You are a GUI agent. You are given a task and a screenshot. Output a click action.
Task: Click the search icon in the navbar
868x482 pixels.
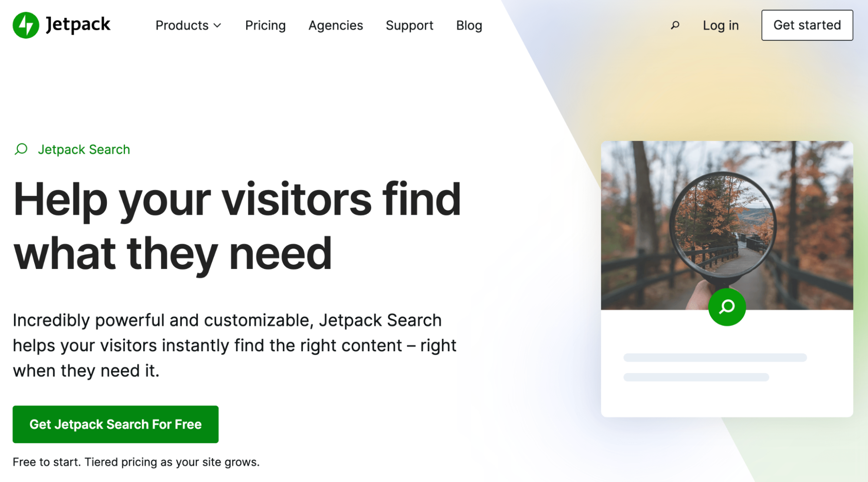[x=674, y=25]
